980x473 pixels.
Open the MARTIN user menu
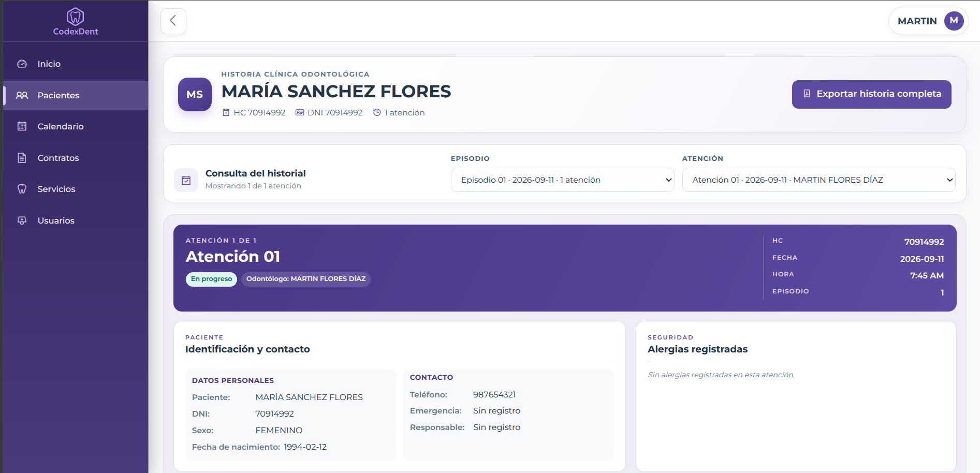[928, 21]
